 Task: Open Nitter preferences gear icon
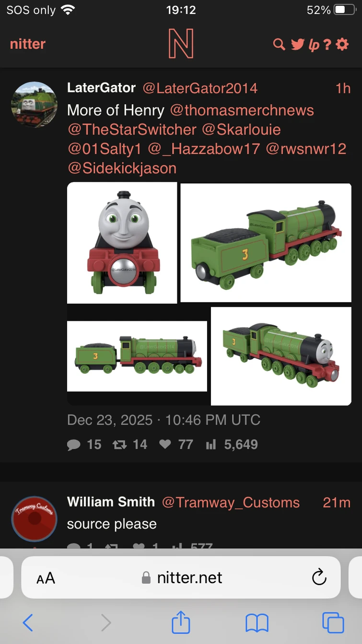(x=342, y=45)
